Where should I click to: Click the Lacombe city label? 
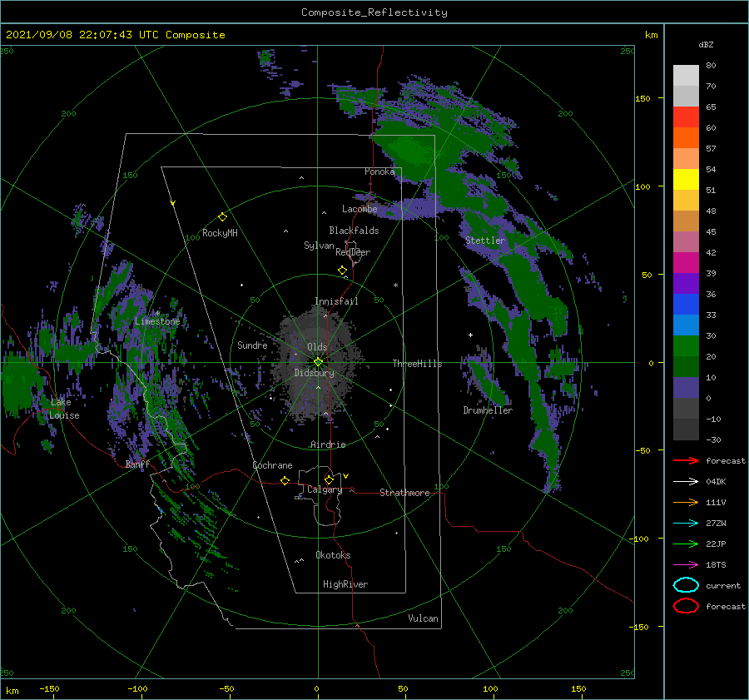click(x=360, y=209)
